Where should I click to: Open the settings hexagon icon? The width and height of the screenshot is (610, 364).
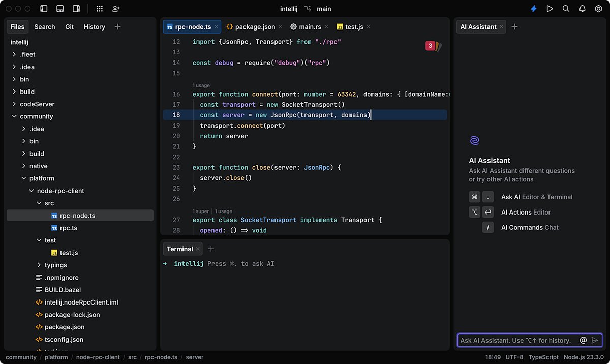click(598, 9)
